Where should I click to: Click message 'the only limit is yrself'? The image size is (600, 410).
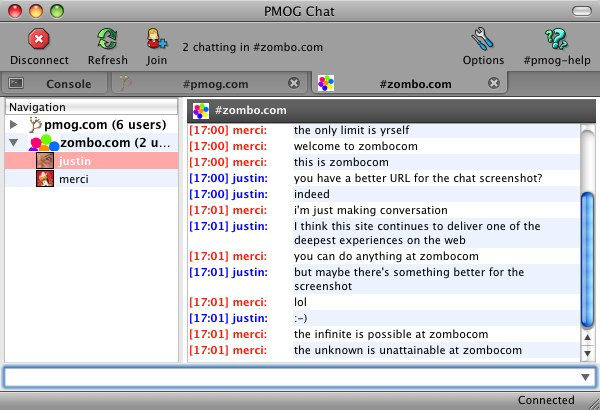click(351, 130)
